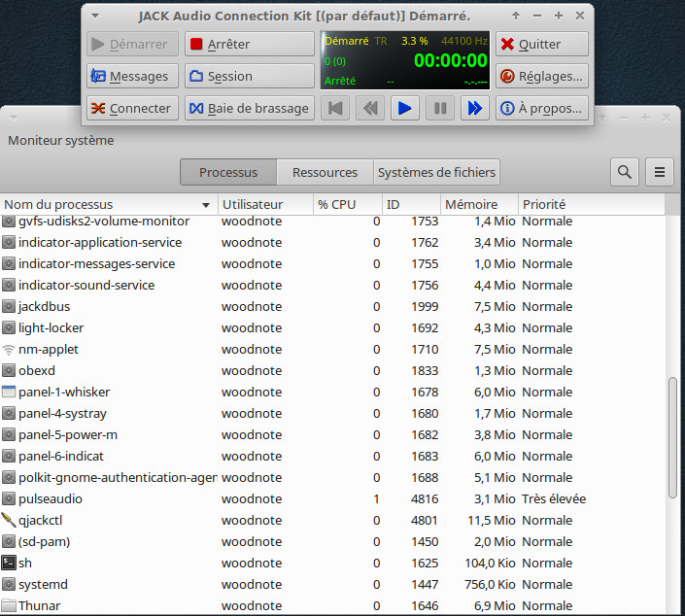The image size is (685, 616).
Task: Open the Messages window
Action: [132, 76]
